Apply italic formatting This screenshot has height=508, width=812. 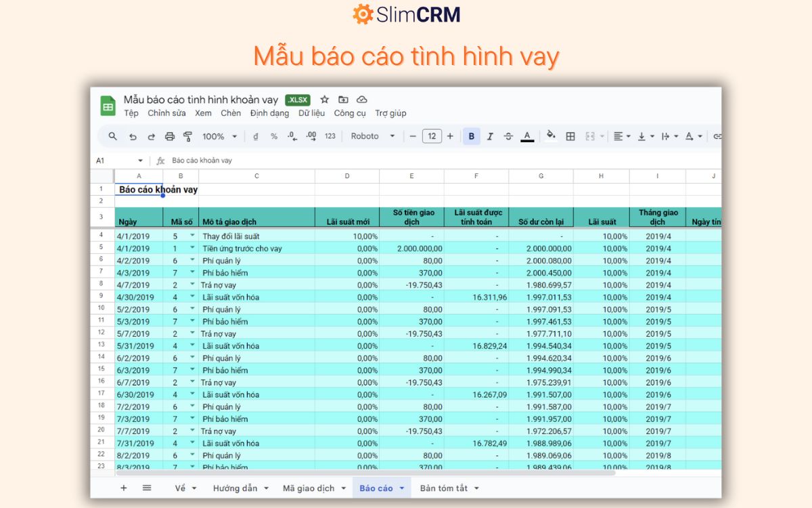click(490, 135)
